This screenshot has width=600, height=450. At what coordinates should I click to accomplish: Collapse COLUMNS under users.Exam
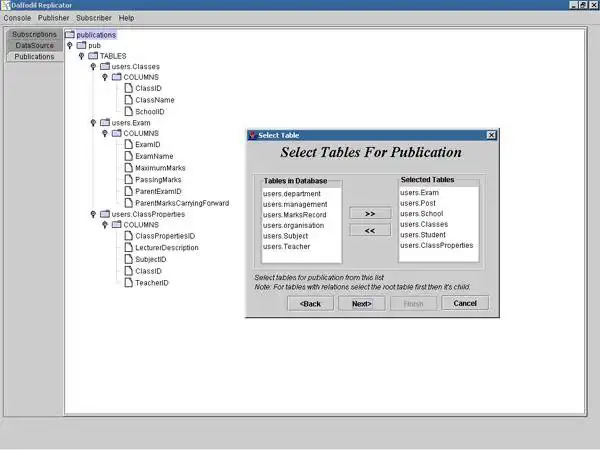[105, 134]
